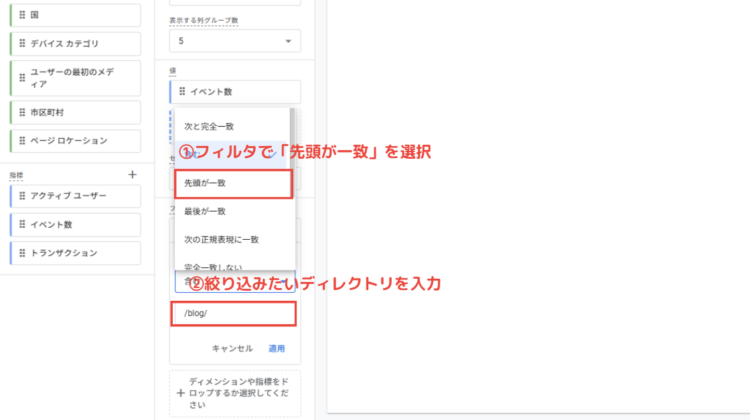Click the drag handle next to トランザクション
750x420 pixels.
click(22, 253)
